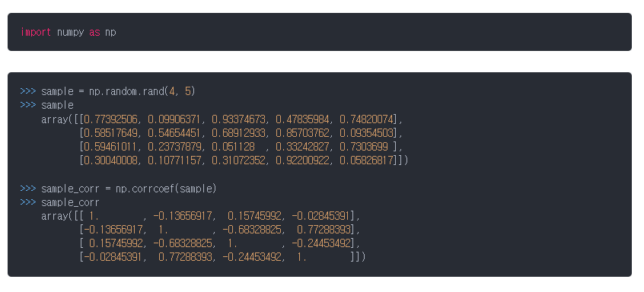This screenshot has height=292, width=644.
Task: Select -0.02845391 in first corr matrix row
Action: click(x=320, y=216)
